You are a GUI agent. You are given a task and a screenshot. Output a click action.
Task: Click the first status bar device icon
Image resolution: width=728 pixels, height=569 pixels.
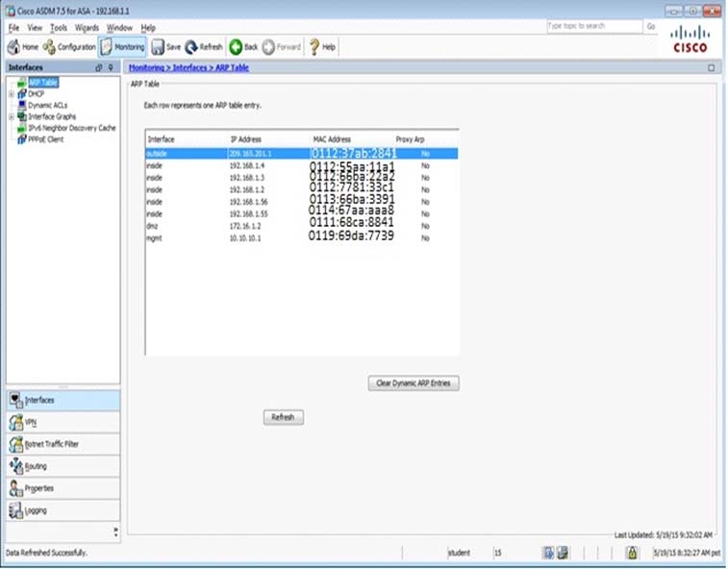(548, 553)
